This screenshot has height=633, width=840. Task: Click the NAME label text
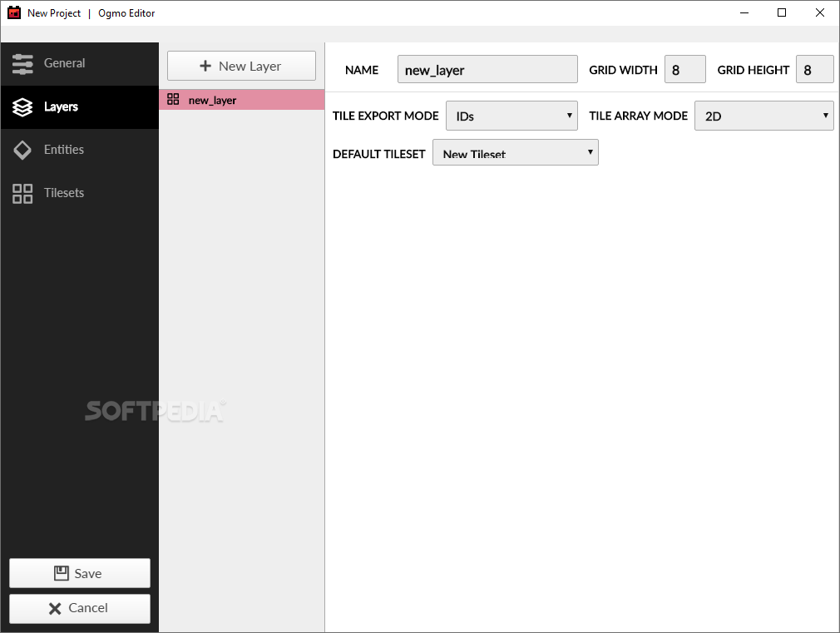tap(362, 70)
